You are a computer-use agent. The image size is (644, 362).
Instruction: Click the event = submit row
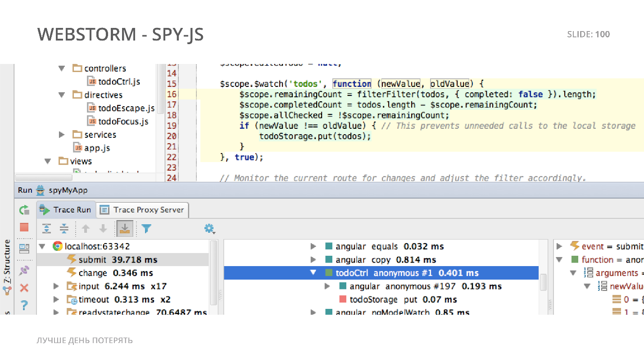point(599,246)
